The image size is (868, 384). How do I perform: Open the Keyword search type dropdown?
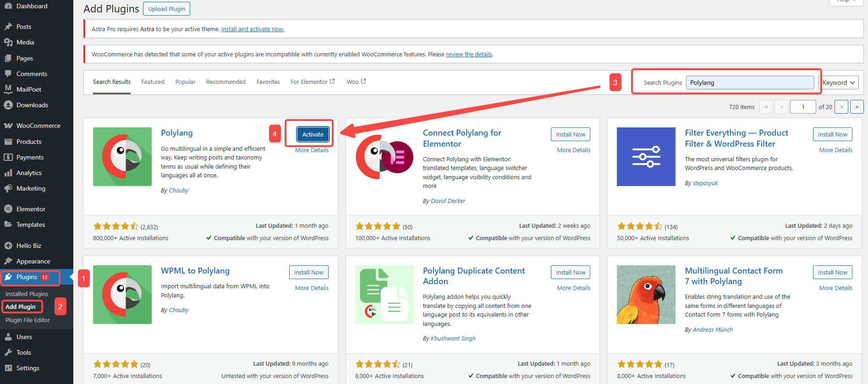(x=839, y=82)
